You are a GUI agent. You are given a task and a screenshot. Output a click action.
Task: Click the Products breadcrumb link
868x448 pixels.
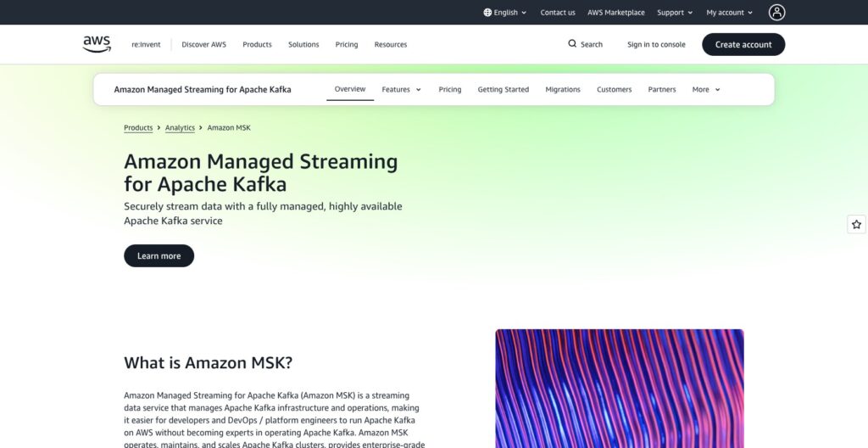coord(138,127)
